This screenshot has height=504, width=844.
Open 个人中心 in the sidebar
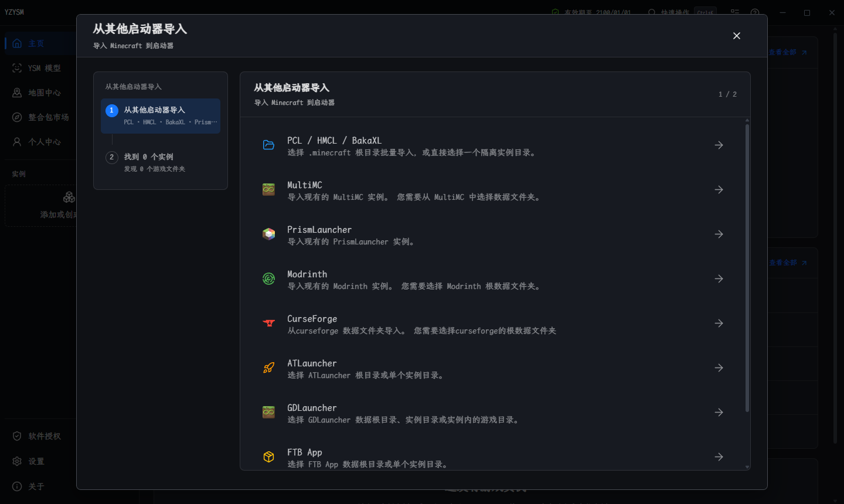pos(40,142)
